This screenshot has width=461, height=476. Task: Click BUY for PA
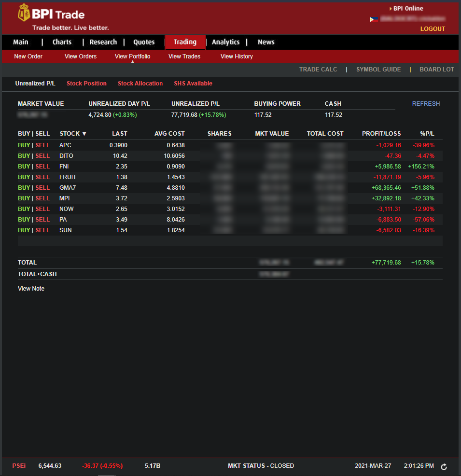coord(24,220)
